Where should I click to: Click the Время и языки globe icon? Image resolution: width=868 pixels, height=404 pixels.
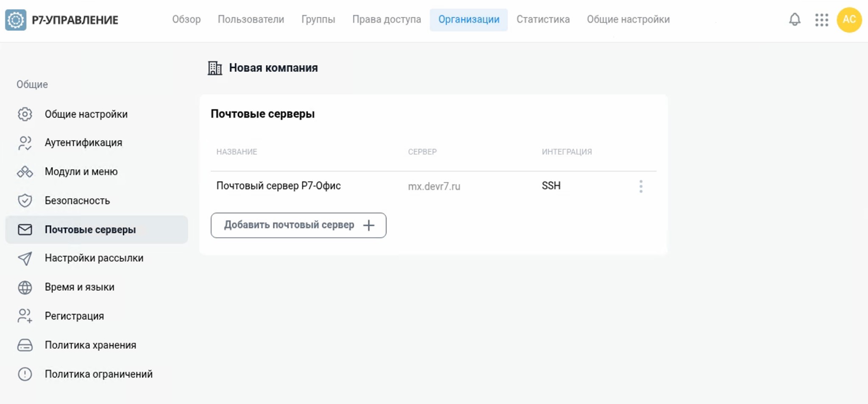(25, 288)
